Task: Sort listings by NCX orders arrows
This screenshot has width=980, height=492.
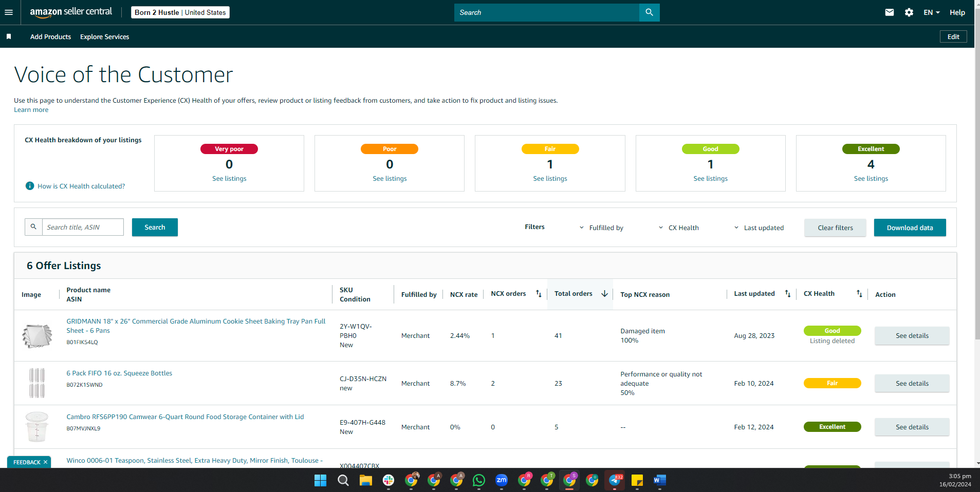Action: 539,294
